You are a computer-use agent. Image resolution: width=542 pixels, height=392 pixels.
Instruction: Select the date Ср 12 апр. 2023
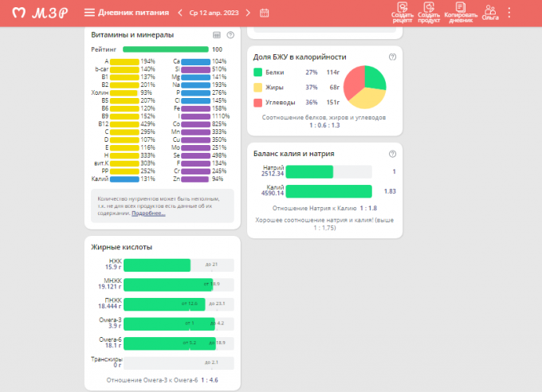tap(214, 13)
